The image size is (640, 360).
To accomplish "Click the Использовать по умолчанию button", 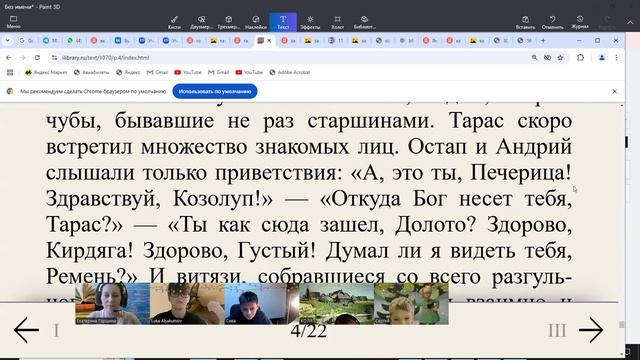I will click(215, 91).
